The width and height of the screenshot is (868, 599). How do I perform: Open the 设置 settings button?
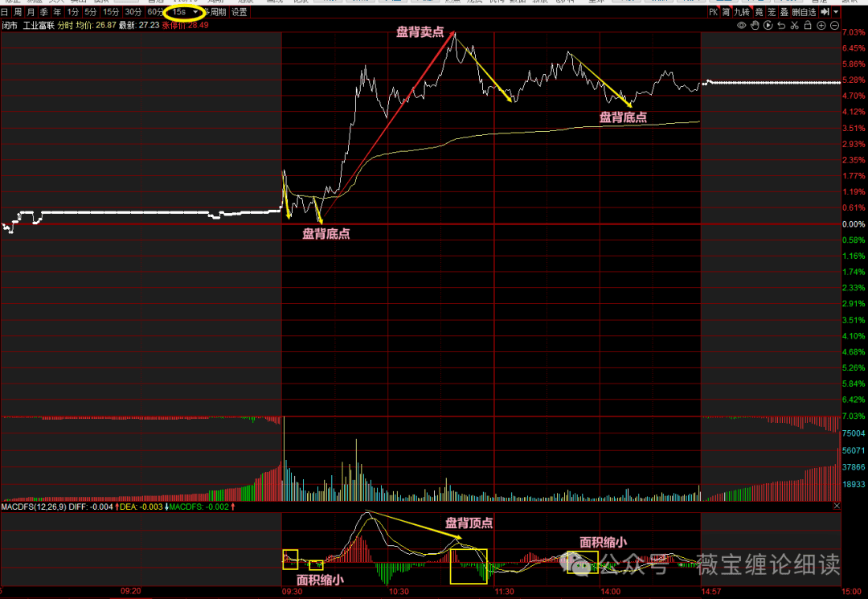240,11
